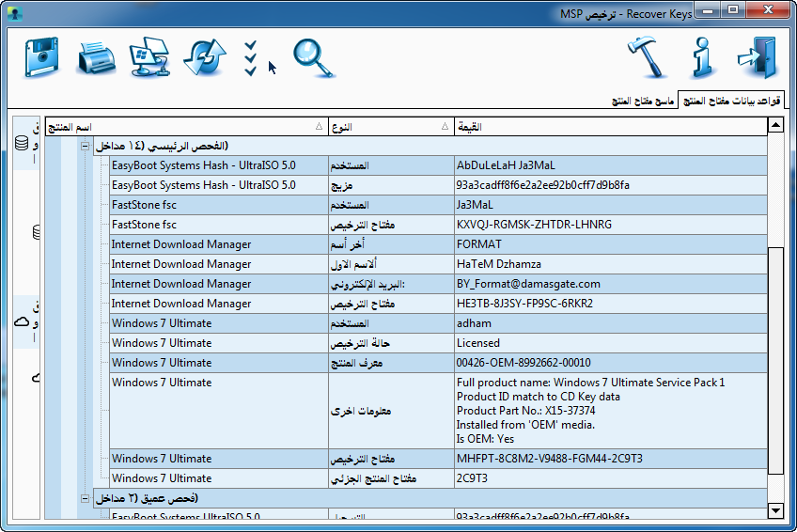
Task: Select the Windows 7 Ultimate row with adham
Action: 438,323
